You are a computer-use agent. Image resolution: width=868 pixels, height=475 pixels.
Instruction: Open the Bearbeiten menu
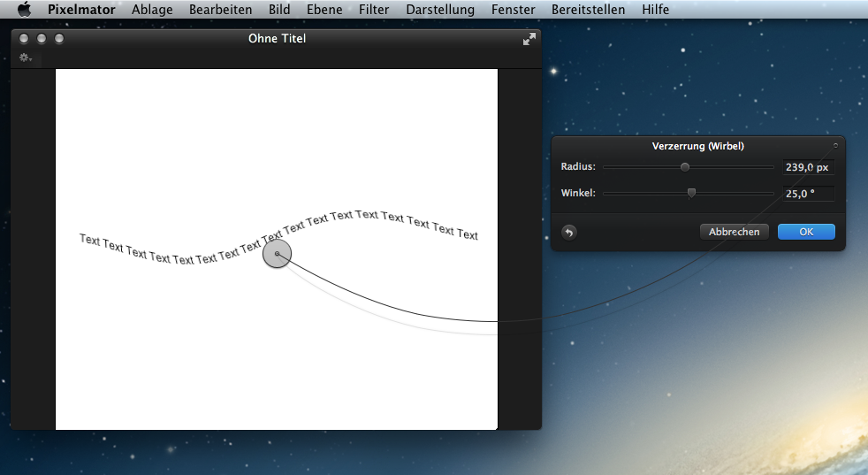coord(220,10)
